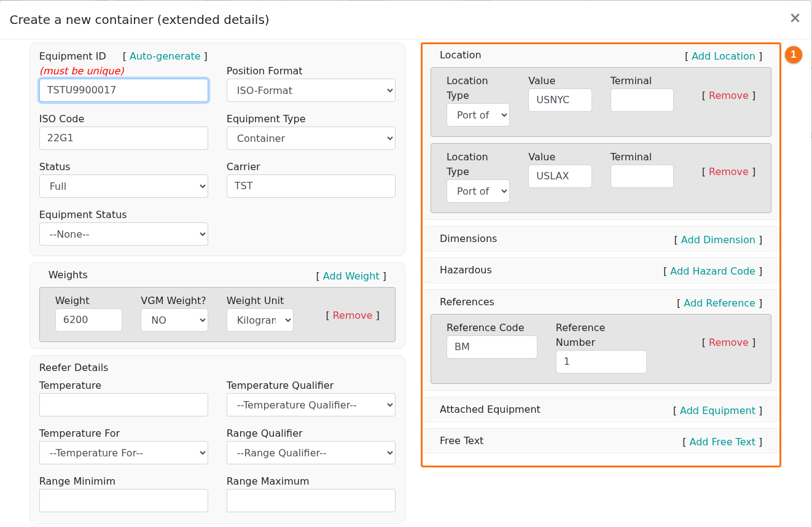Screen dimensions: 812x527
Task: Remove the USNYC location entry
Action: 728,95
